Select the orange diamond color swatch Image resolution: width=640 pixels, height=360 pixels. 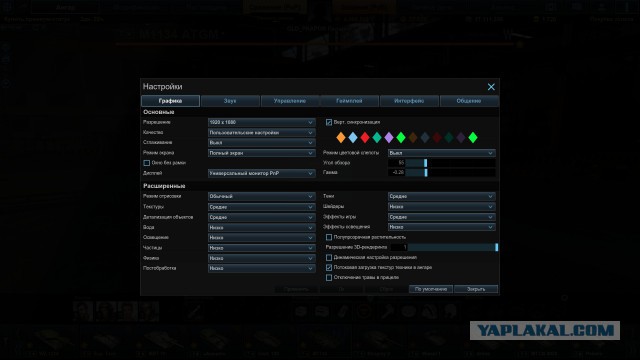[x=341, y=138]
